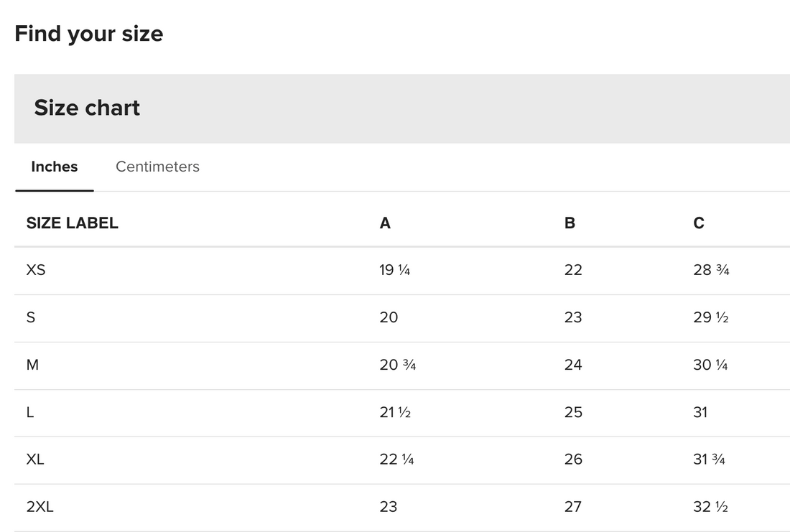Switch to the Centimeters tab

tap(157, 167)
